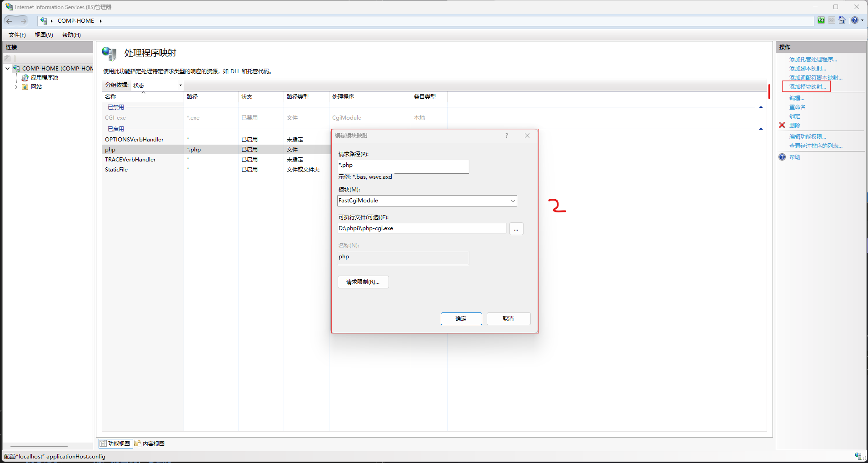Click the back navigation arrow
This screenshot has height=463, width=868.
tap(10, 21)
